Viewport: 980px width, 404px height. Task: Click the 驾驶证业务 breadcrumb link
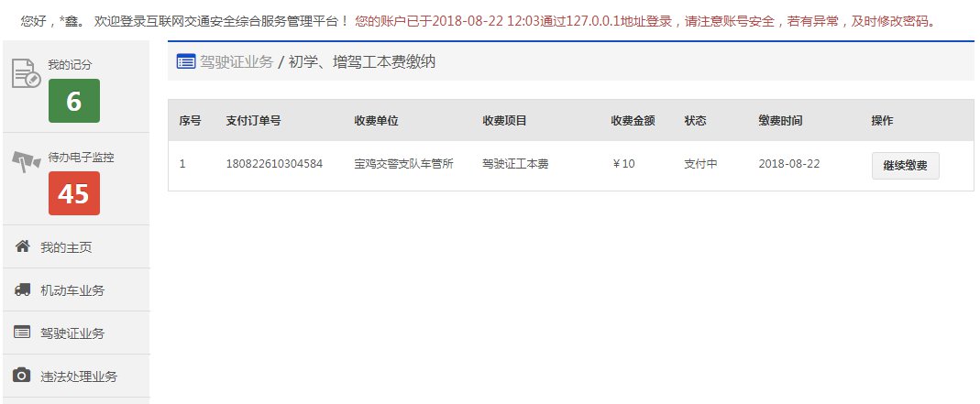pos(237,61)
